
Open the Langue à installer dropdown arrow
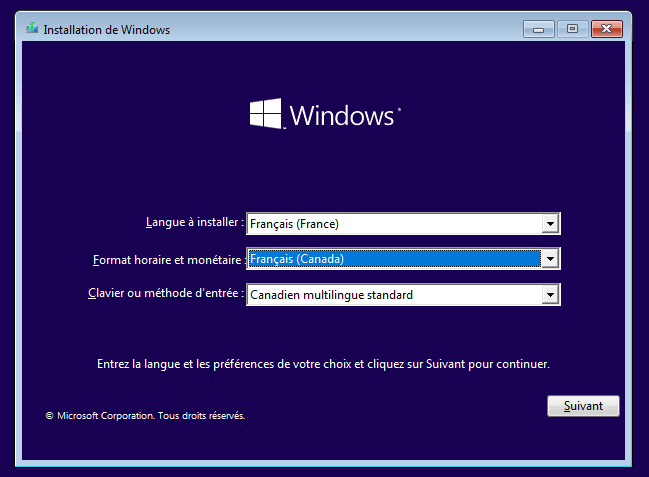coord(550,224)
